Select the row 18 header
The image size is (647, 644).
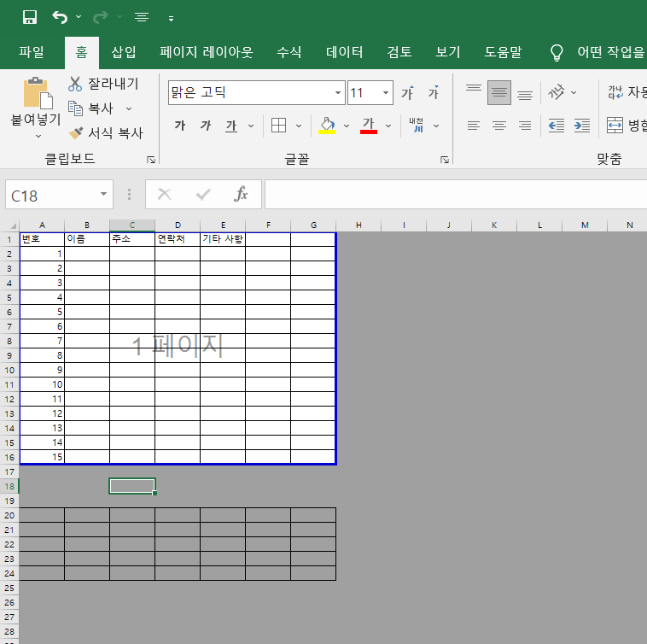[x=9, y=486]
